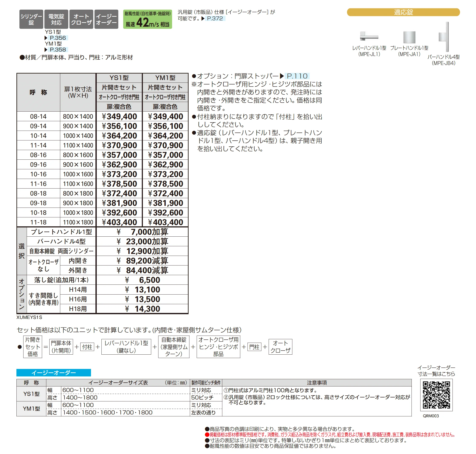Click the 片開きセット価格 box in formula
Screen dimensions: 476x454
pyautogui.click(x=33, y=346)
